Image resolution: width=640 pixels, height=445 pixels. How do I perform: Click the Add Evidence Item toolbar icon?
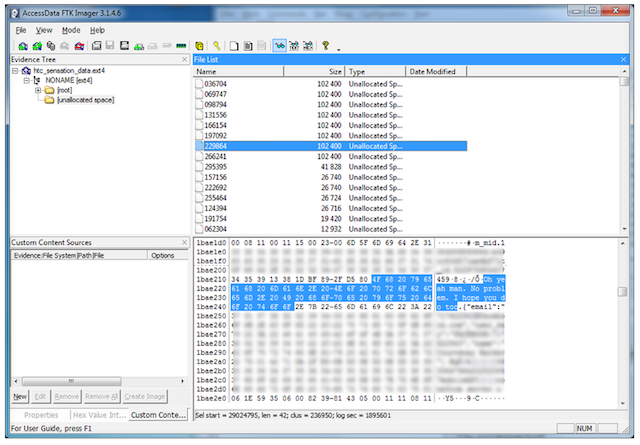(x=23, y=46)
